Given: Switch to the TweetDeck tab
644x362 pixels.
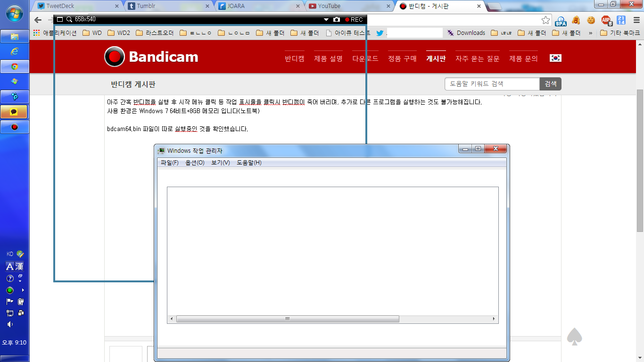Looking at the screenshot, I should tap(78, 6).
